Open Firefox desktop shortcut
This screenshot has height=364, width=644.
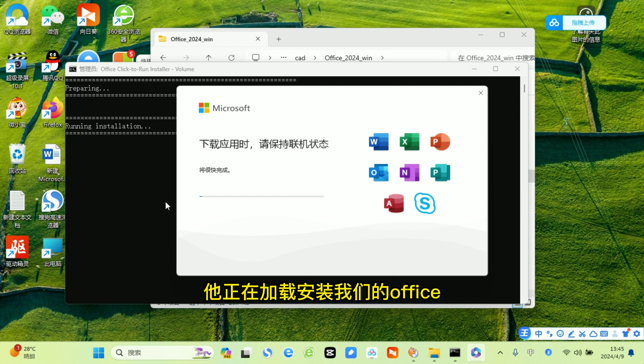click(x=53, y=112)
